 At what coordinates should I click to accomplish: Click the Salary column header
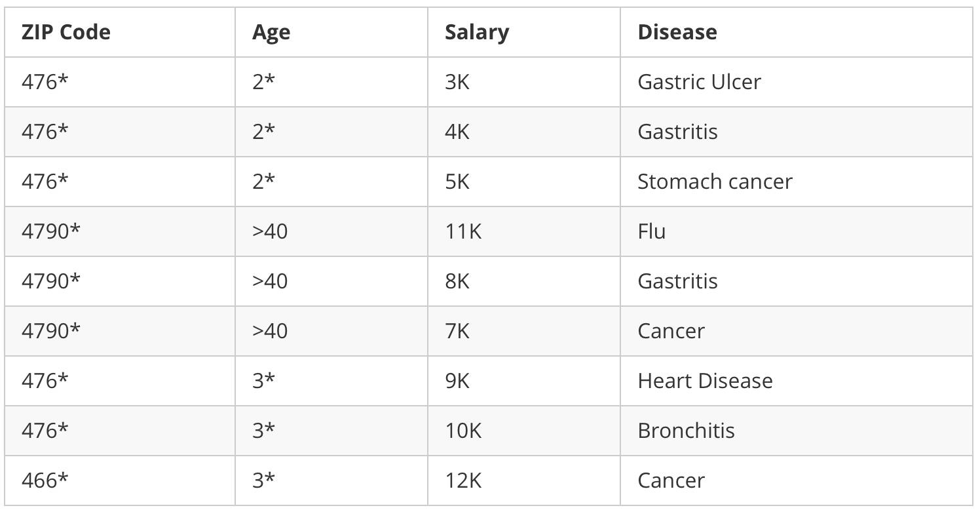pyautogui.click(x=476, y=32)
